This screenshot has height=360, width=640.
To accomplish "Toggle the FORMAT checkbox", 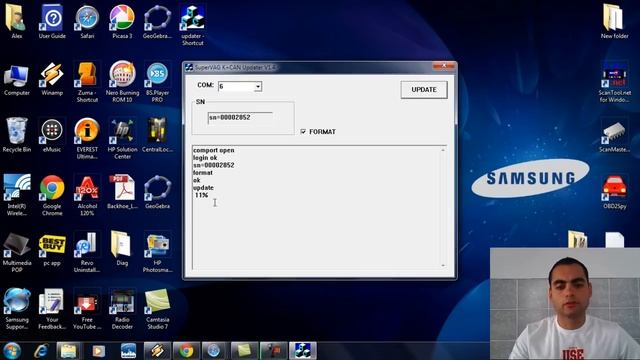I will [303, 131].
